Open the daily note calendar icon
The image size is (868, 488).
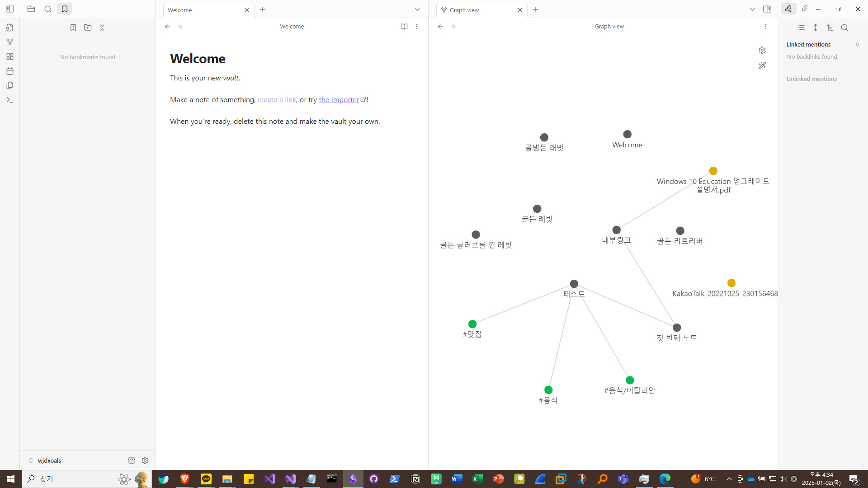tap(10, 71)
